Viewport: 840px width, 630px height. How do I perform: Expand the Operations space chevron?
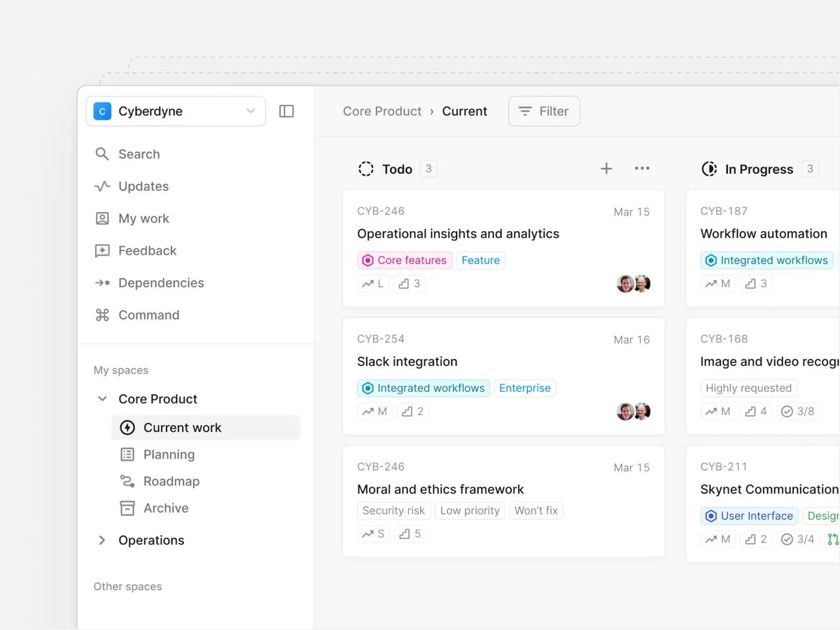(x=102, y=540)
